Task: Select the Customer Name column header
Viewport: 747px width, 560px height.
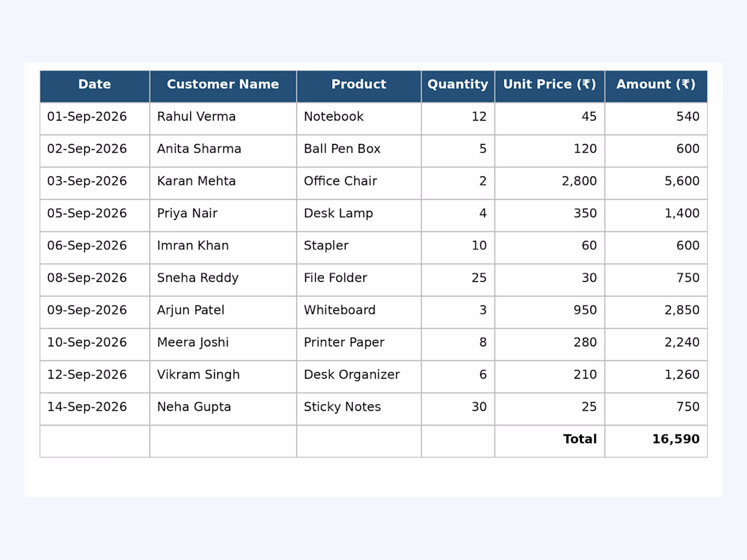Action: [x=223, y=86]
